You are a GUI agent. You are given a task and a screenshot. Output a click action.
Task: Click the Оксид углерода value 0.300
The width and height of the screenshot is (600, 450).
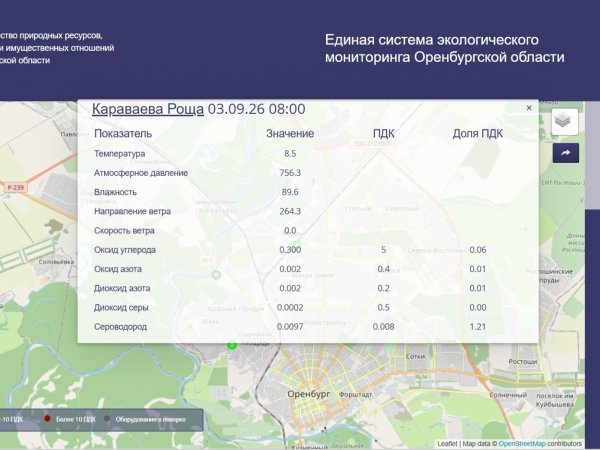coord(290,250)
